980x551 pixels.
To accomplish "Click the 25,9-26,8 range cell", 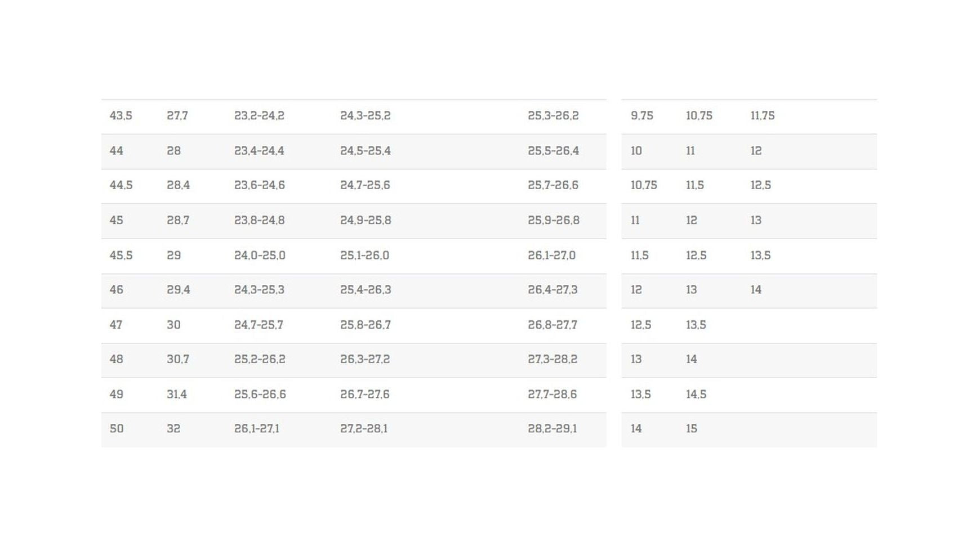I will click(553, 220).
